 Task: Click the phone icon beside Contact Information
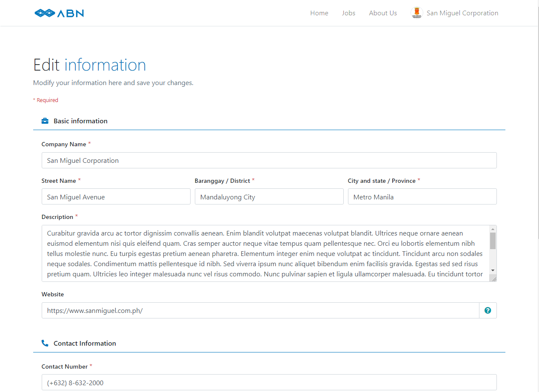click(45, 343)
